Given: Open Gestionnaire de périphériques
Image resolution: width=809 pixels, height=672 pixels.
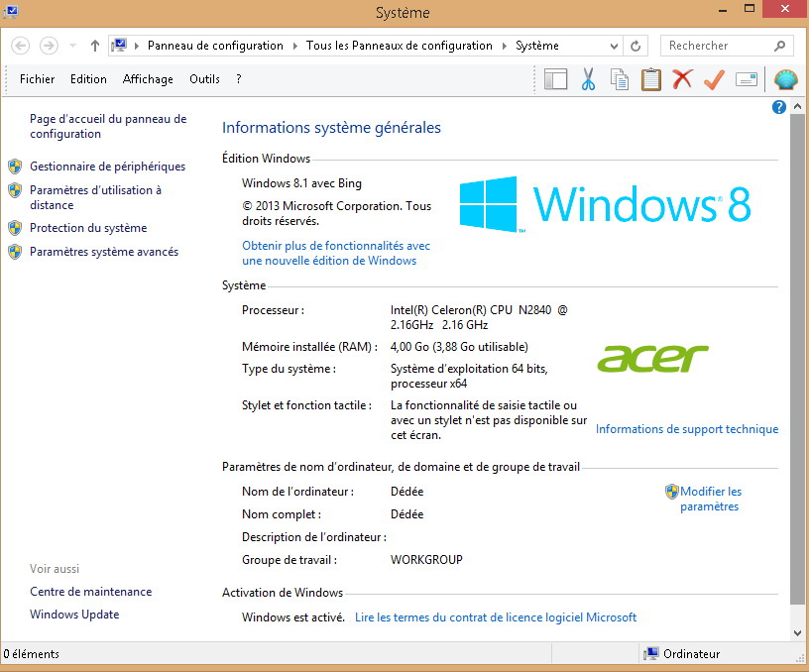Looking at the screenshot, I should point(107,167).
